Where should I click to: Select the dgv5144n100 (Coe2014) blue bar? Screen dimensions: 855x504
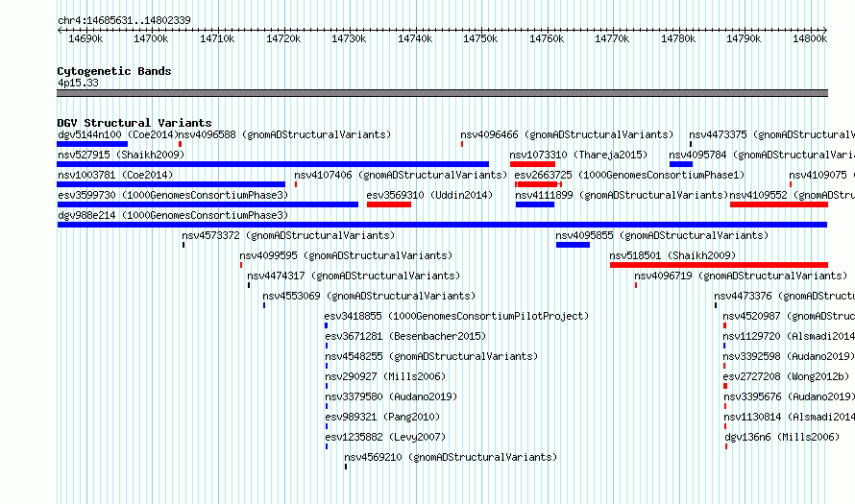(x=92, y=144)
